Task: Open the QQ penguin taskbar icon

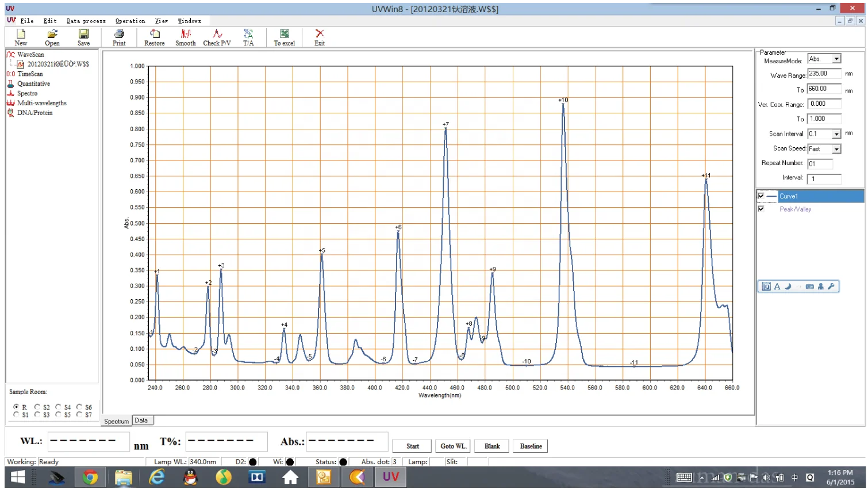Action: [x=190, y=477]
